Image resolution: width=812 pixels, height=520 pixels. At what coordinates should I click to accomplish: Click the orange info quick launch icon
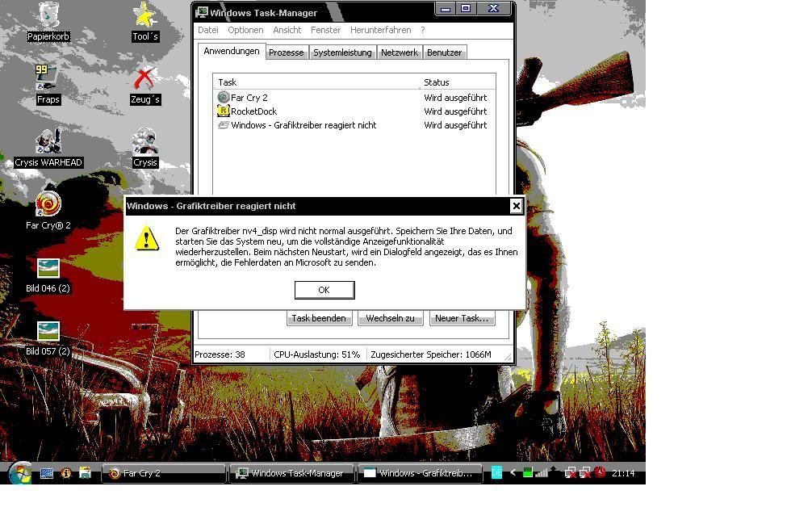[x=65, y=473]
